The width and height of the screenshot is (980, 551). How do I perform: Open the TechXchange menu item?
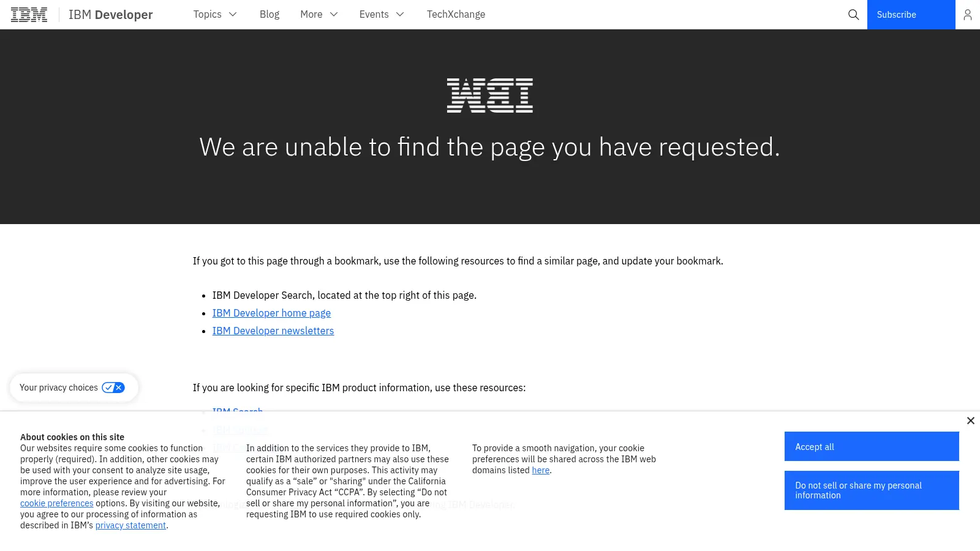(x=456, y=15)
